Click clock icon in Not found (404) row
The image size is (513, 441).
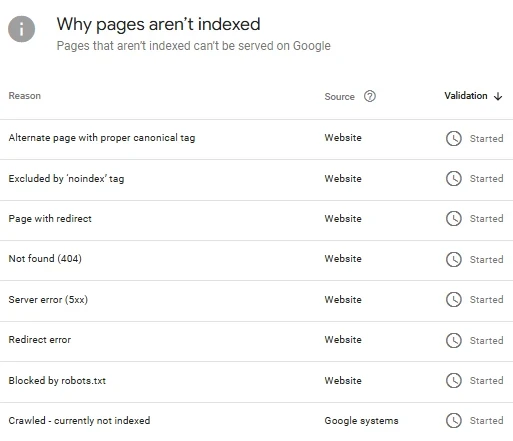pos(454,259)
